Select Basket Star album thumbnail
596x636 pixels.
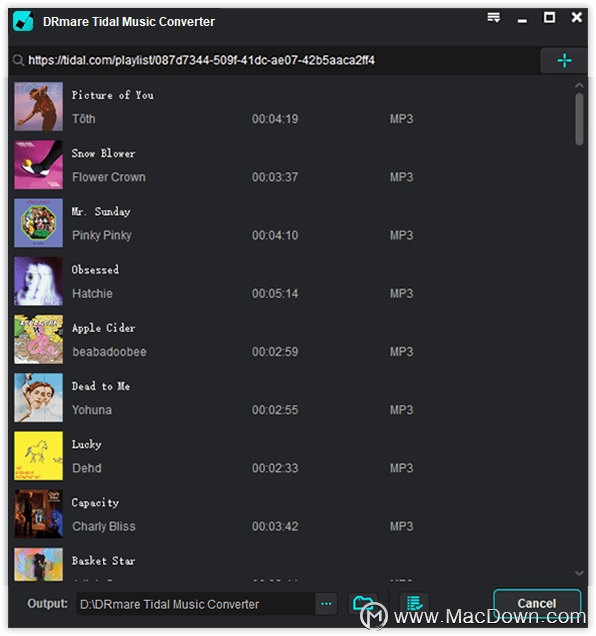[39, 565]
